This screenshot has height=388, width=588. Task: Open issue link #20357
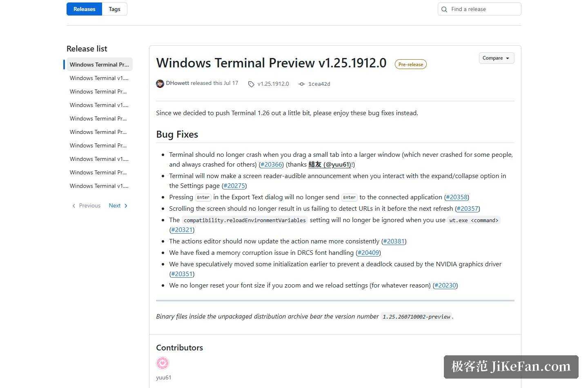point(468,209)
